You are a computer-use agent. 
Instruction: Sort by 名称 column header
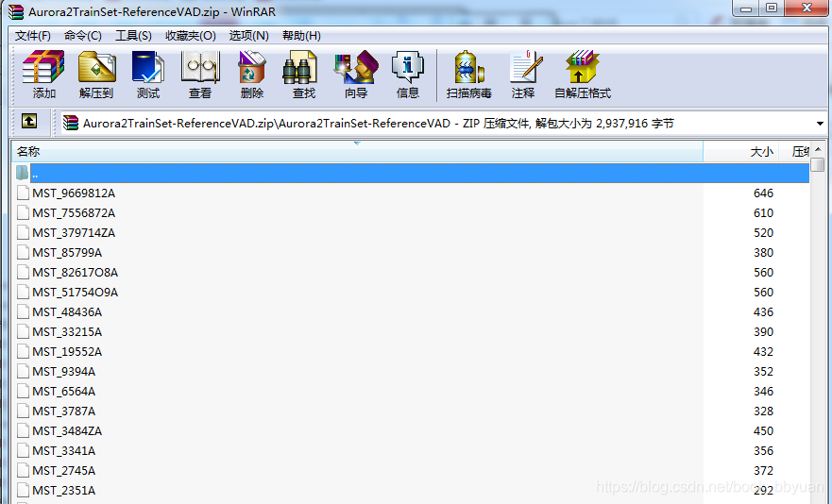point(357,152)
